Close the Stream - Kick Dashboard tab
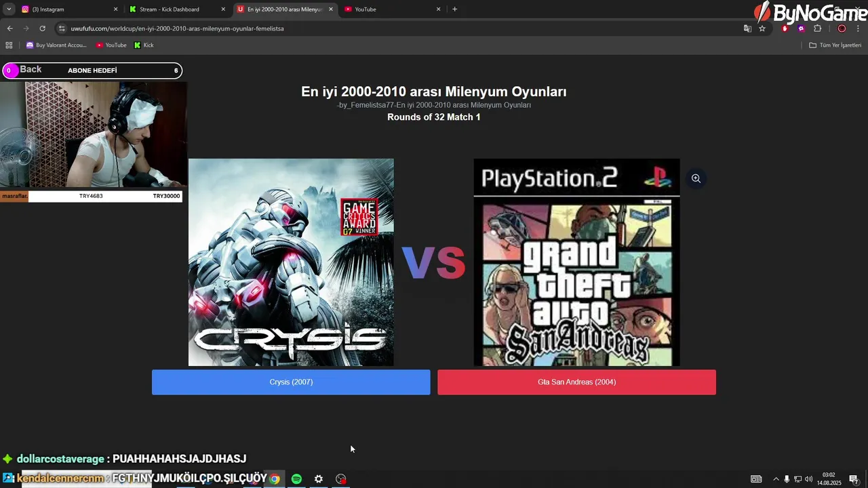The image size is (868, 488). coord(223,9)
